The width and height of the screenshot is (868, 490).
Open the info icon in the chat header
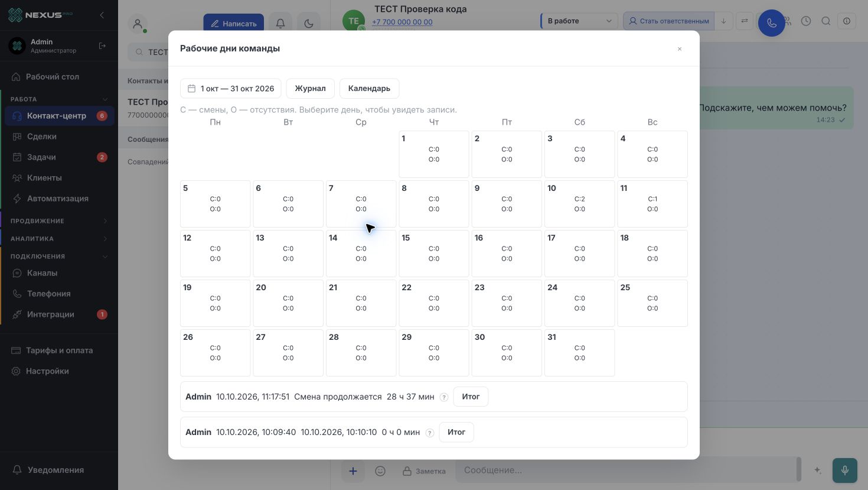[x=847, y=21]
